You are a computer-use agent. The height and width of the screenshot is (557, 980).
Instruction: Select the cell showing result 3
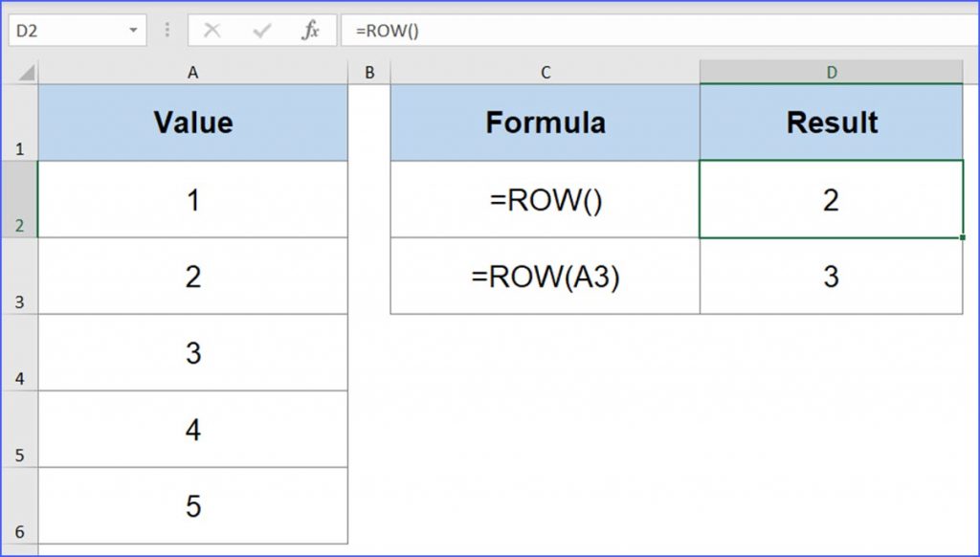pyautogui.click(x=831, y=278)
